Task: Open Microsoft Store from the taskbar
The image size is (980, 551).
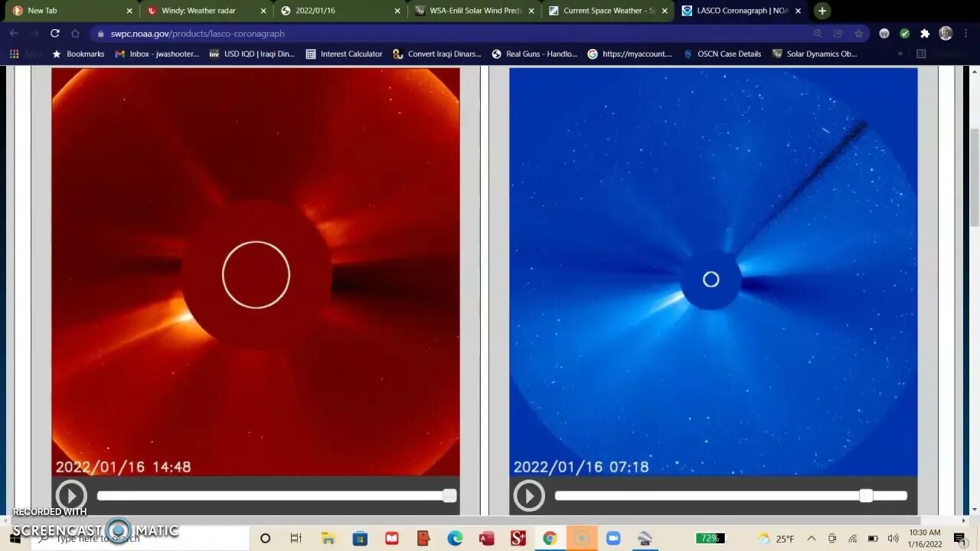Action: (x=360, y=539)
